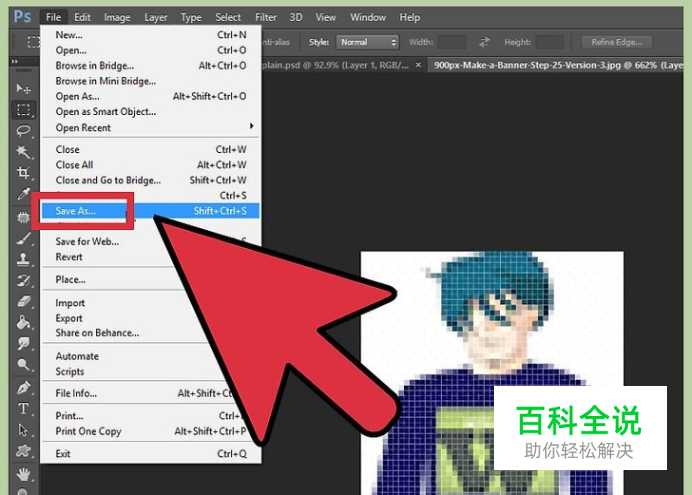Select the Path Selection tool
This screenshot has height=495, width=692.
[23, 430]
